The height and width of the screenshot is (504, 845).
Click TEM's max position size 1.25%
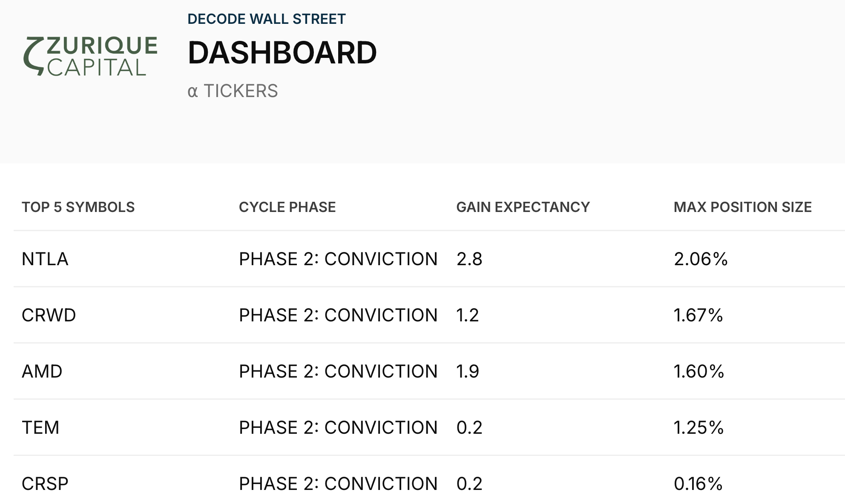(x=698, y=428)
